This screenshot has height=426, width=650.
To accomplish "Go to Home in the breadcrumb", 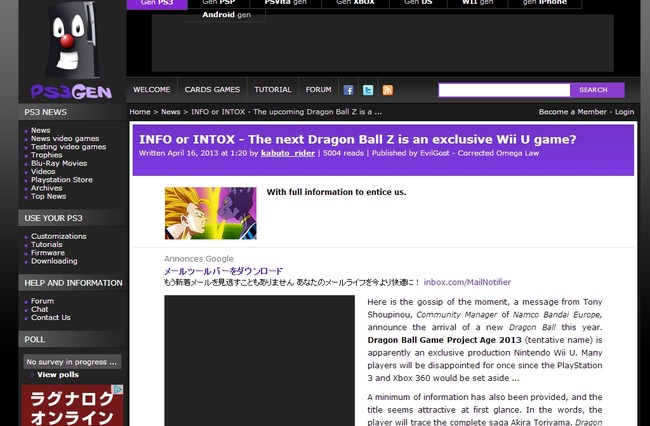I will (x=140, y=112).
